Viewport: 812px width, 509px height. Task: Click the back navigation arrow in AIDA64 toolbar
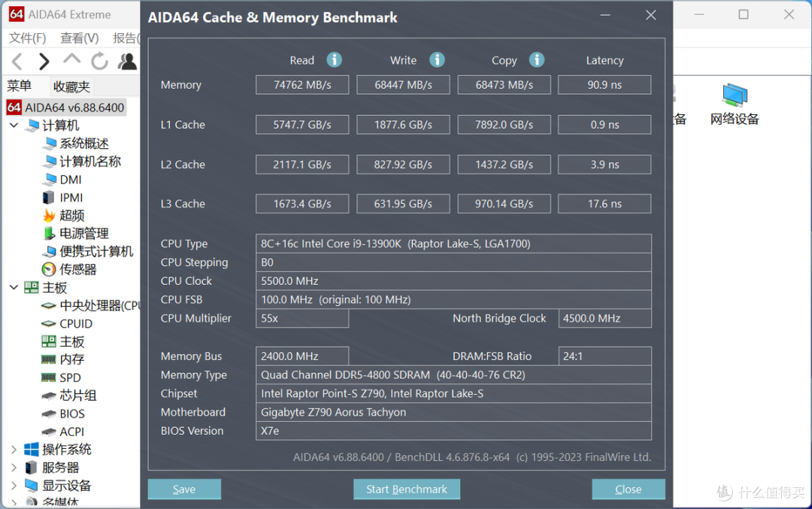(x=17, y=62)
